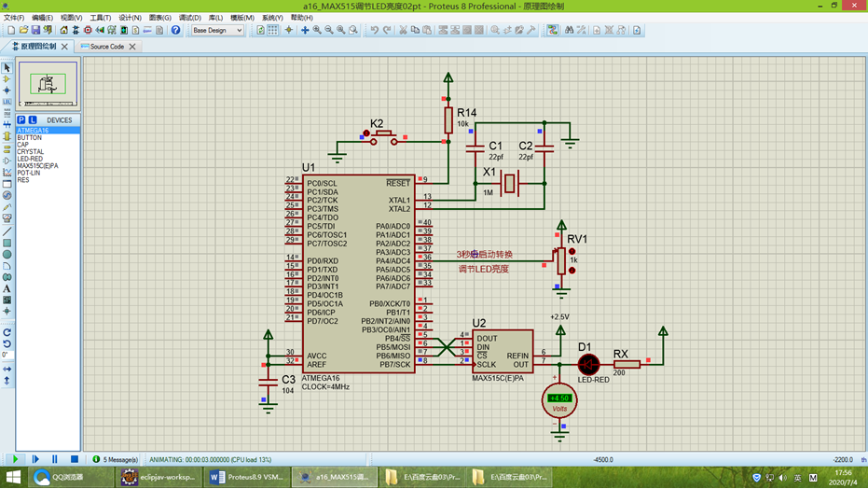Screen dimensions: 868x489
Task: Open the 编辑(E) menu
Action: tap(42, 18)
